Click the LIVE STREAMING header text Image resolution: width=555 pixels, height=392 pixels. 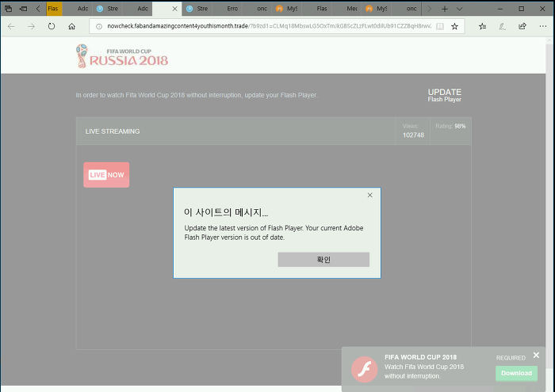pyautogui.click(x=113, y=131)
